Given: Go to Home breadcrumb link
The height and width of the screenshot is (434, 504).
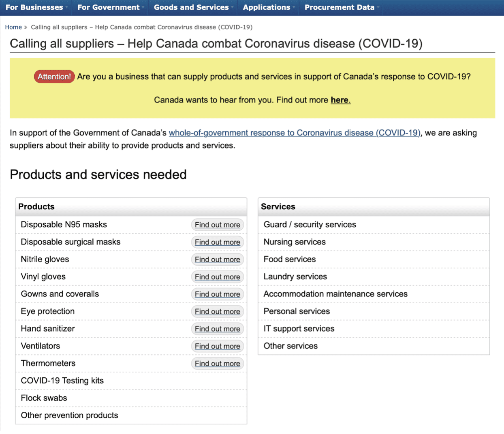Looking at the screenshot, I should click(13, 27).
